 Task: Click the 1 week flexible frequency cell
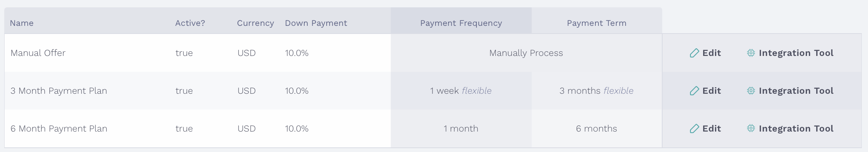461,91
